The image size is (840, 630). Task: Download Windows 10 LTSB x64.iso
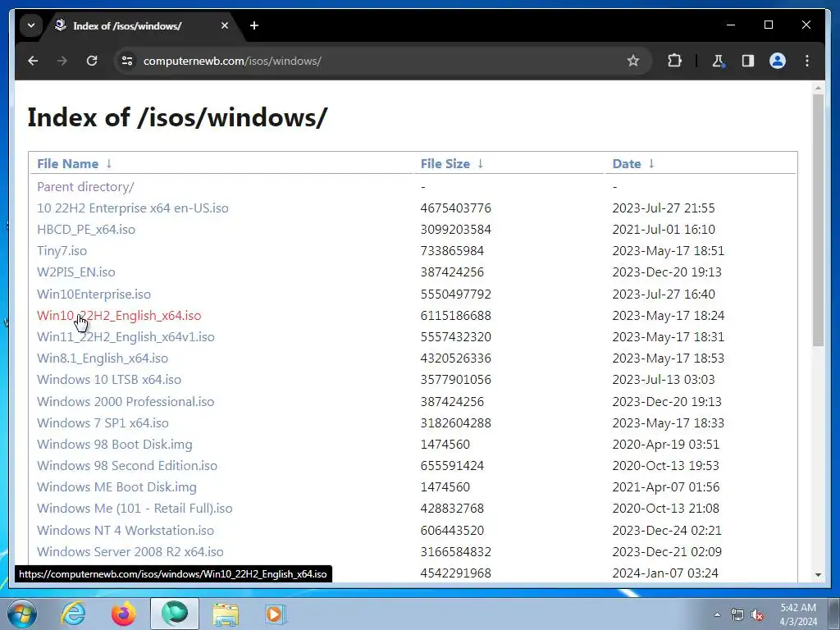(109, 380)
